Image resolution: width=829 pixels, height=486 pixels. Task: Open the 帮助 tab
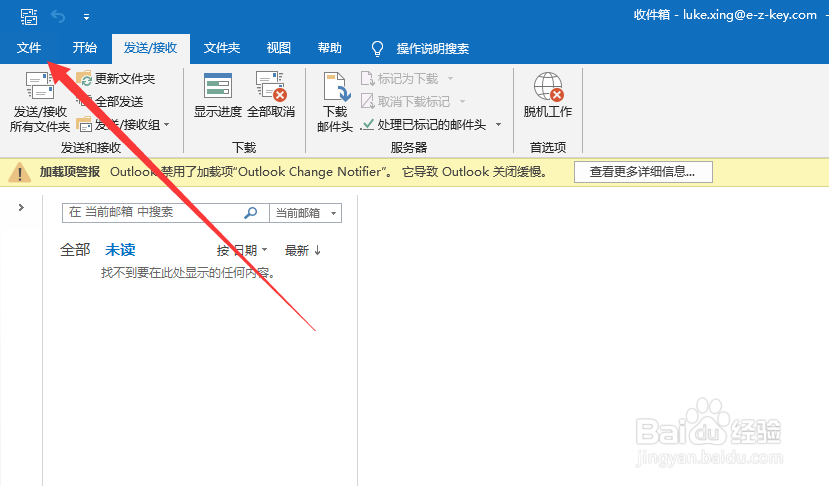click(x=329, y=48)
